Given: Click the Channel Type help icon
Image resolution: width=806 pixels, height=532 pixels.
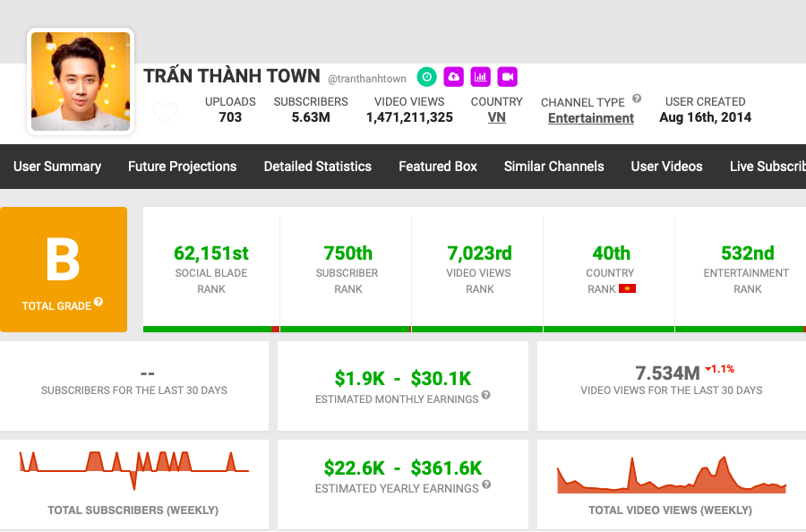Looking at the screenshot, I should pos(637,99).
